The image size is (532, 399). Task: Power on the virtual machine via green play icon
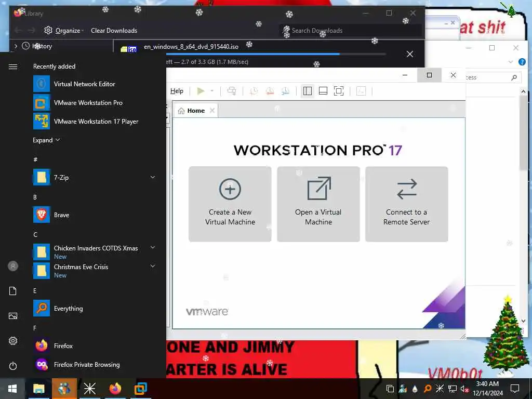[x=201, y=91]
